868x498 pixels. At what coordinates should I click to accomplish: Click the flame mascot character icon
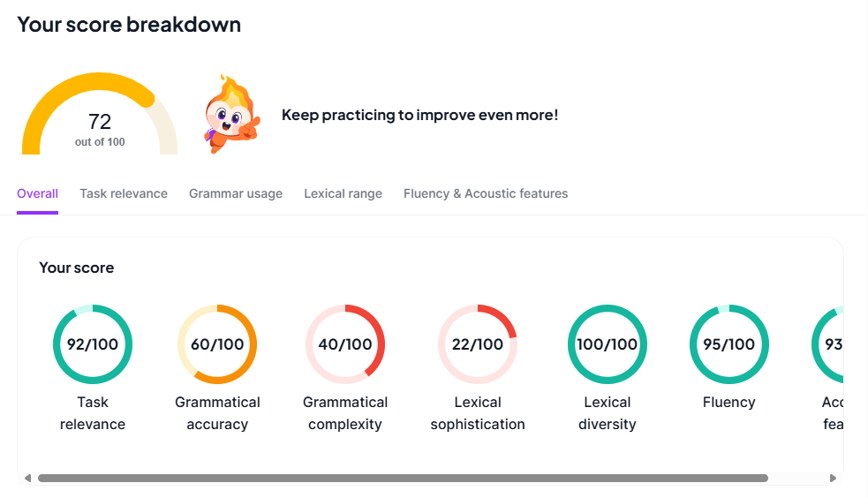(x=231, y=115)
